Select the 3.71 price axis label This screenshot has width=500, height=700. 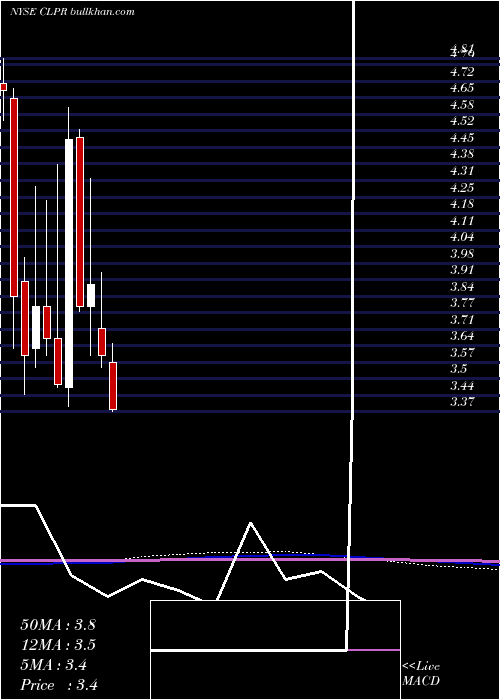click(462, 320)
